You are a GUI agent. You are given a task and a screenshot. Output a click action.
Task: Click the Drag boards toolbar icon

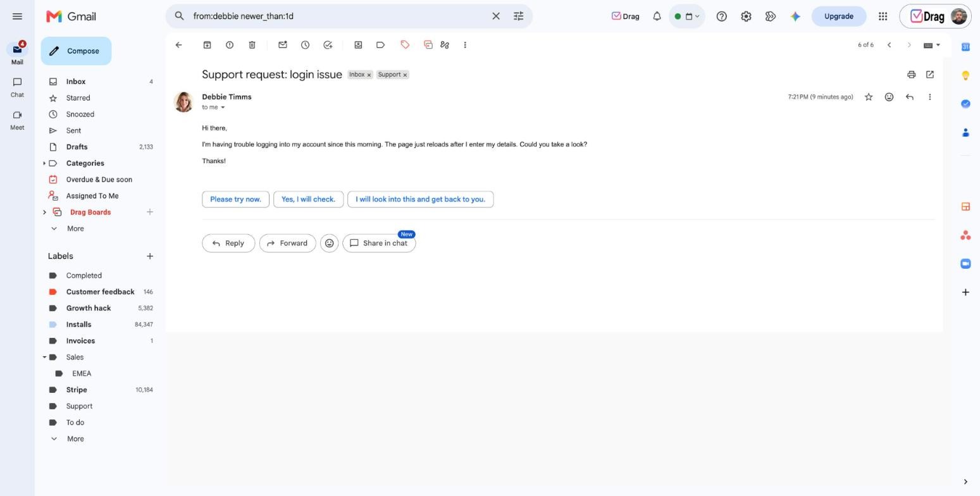(x=428, y=45)
